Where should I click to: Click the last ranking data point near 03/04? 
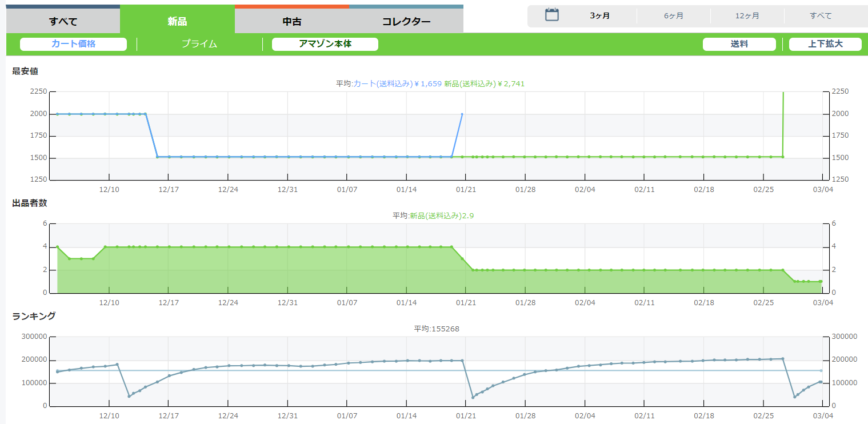pos(821,382)
